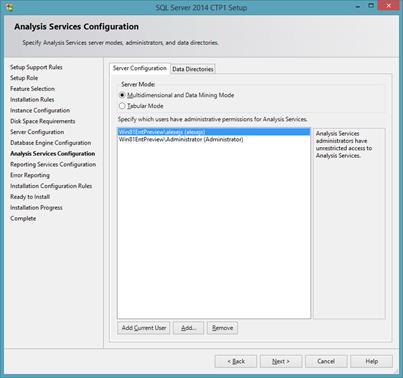Minimize the setup window
The height and width of the screenshot is (378, 403).
click(358, 6)
